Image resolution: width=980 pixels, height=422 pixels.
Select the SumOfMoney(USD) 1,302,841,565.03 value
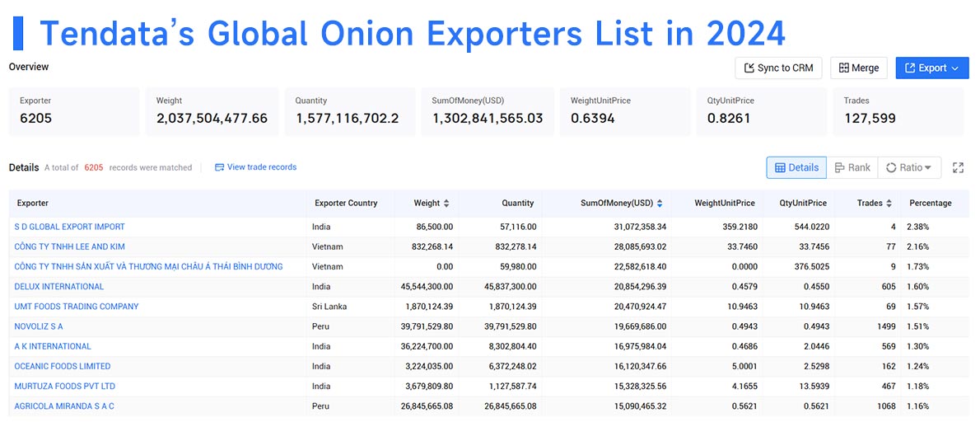point(487,118)
